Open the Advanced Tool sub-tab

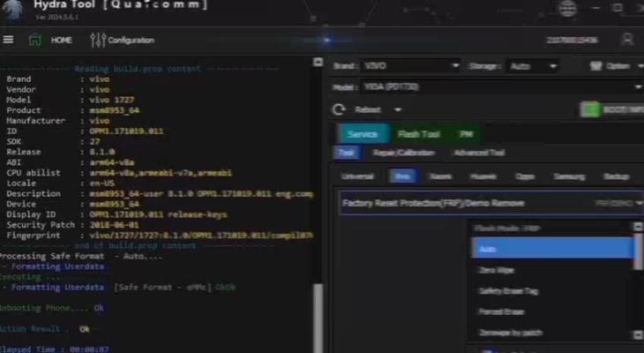click(479, 153)
